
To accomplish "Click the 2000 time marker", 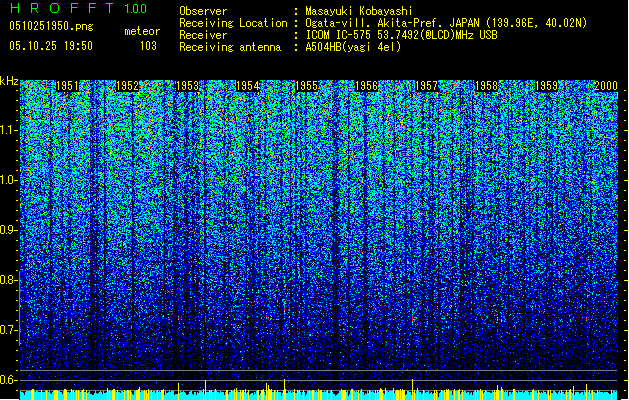I will (x=606, y=86).
